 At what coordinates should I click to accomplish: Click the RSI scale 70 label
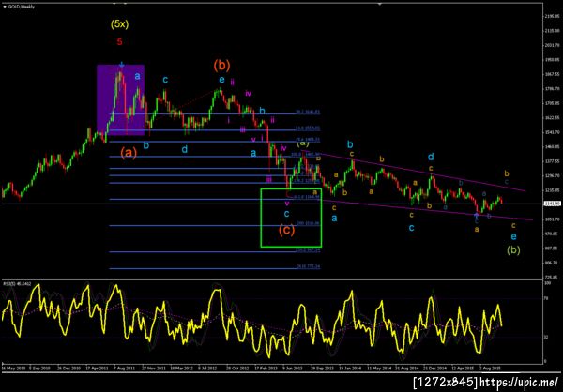tap(547, 297)
